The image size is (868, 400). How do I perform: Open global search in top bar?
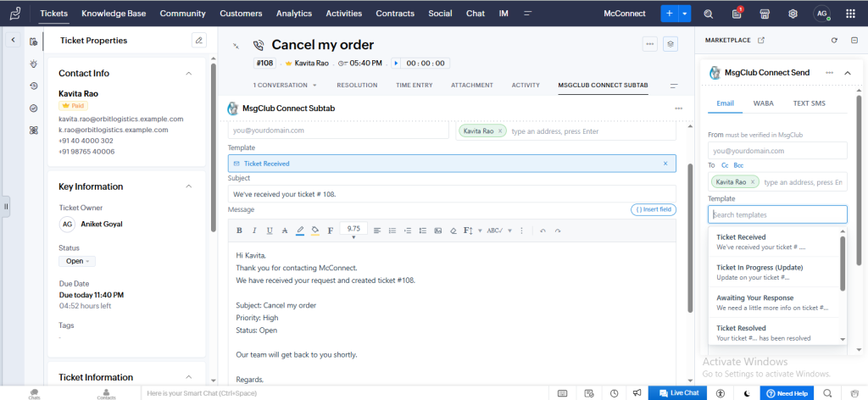pos(708,14)
